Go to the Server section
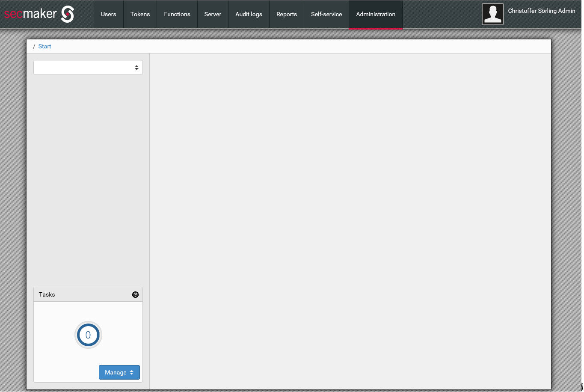Image resolution: width=584 pixels, height=392 pixels. 213,14
